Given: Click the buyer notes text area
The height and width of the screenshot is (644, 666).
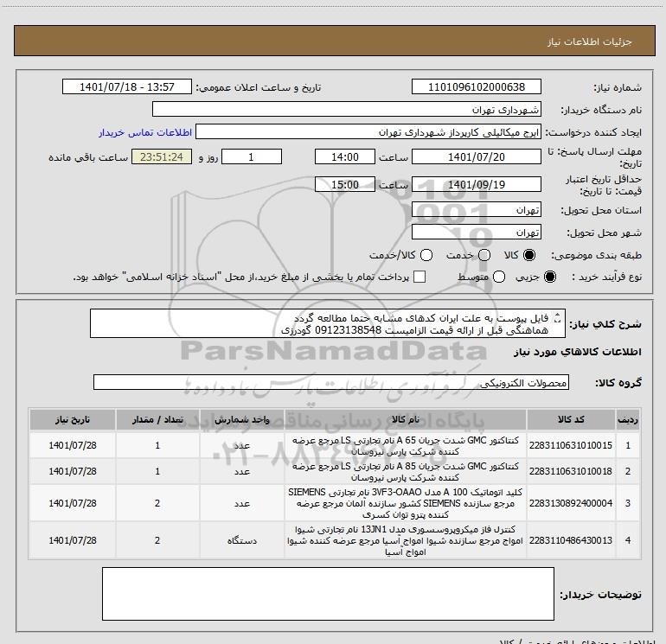Looking at the screenshot, I should tap(328, 594).
